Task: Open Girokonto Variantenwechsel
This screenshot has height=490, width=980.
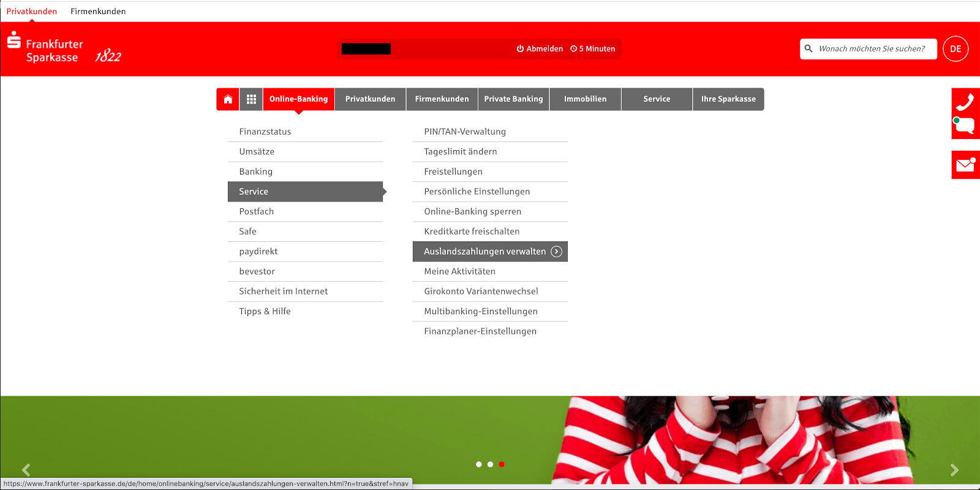Action: [x=490, y=292]
